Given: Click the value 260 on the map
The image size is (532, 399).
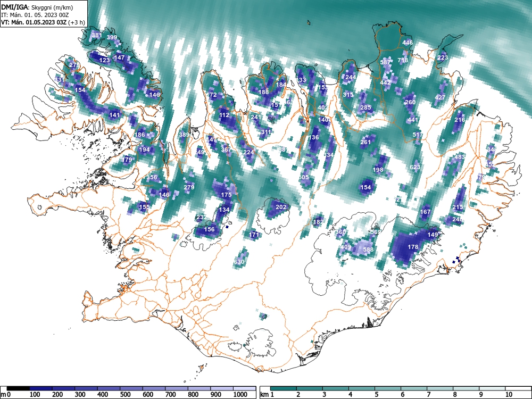Looking at the screenshot, I should [410, 102].
